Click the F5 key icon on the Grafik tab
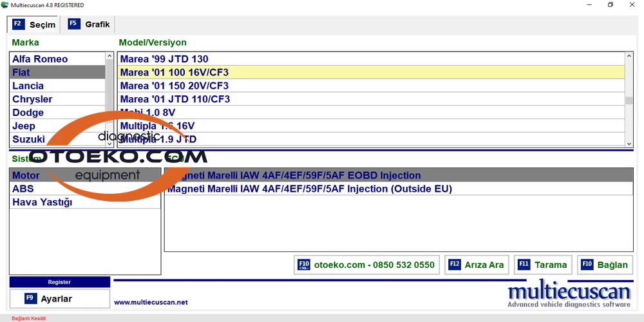Screen dimensions: 644x322 tap(74, 23)
